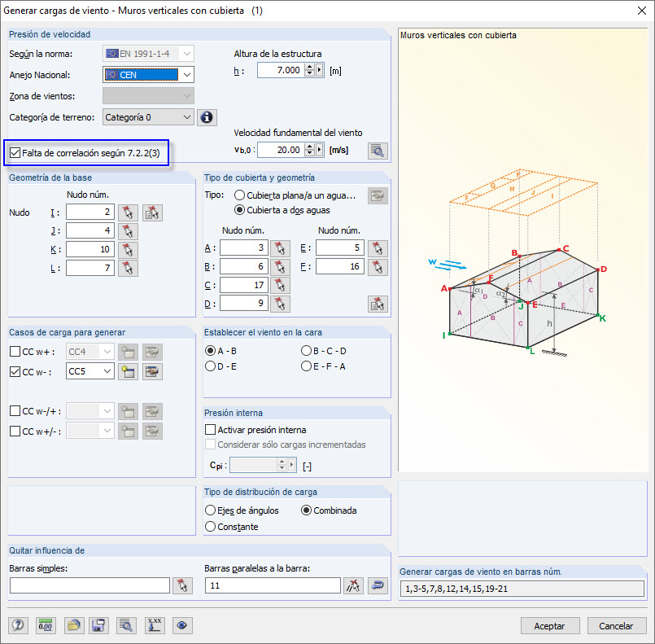Viewport: 655px width, 644px height.
Task: Click Nudo K number field
Action: [90, 249]
